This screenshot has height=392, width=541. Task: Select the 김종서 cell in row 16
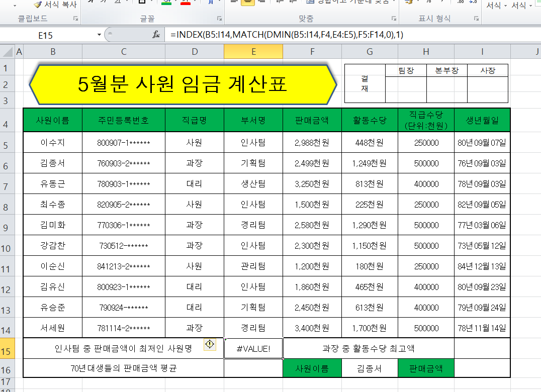[370, 368]
